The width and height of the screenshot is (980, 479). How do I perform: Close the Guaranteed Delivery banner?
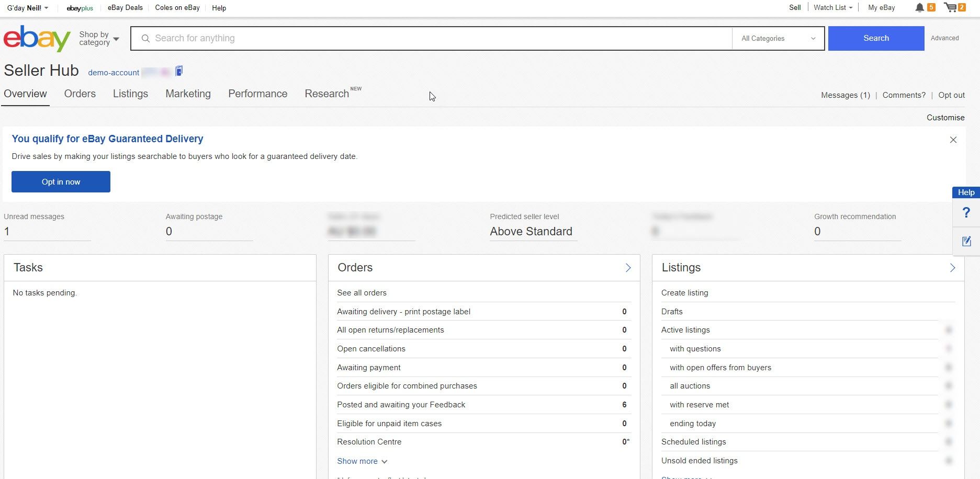953,140
